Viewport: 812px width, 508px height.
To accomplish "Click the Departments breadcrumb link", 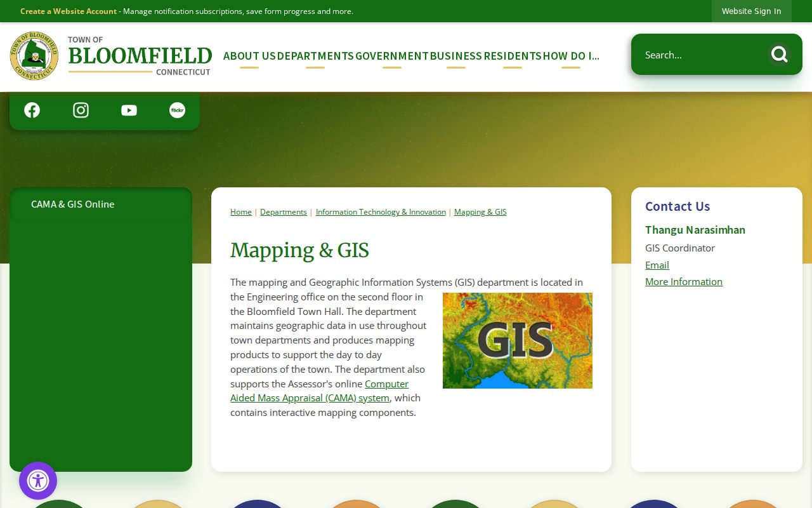I will tap(284, 212).
